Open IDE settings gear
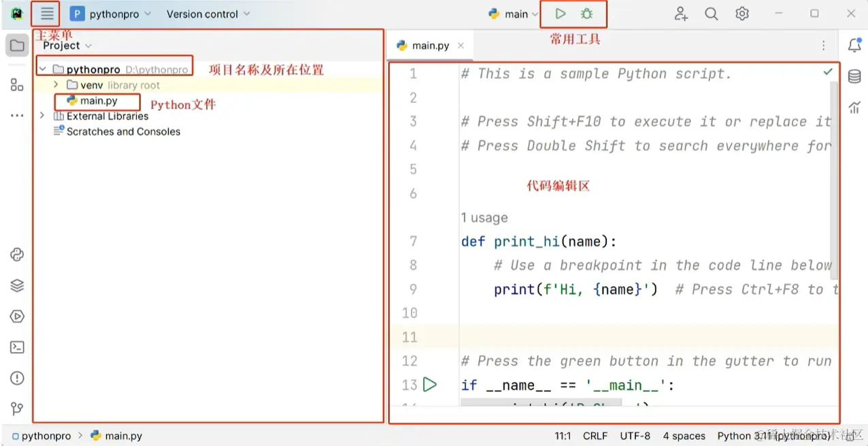Image resolution: width=868 pixels, height=446 pixels. (x=742, y=14)
